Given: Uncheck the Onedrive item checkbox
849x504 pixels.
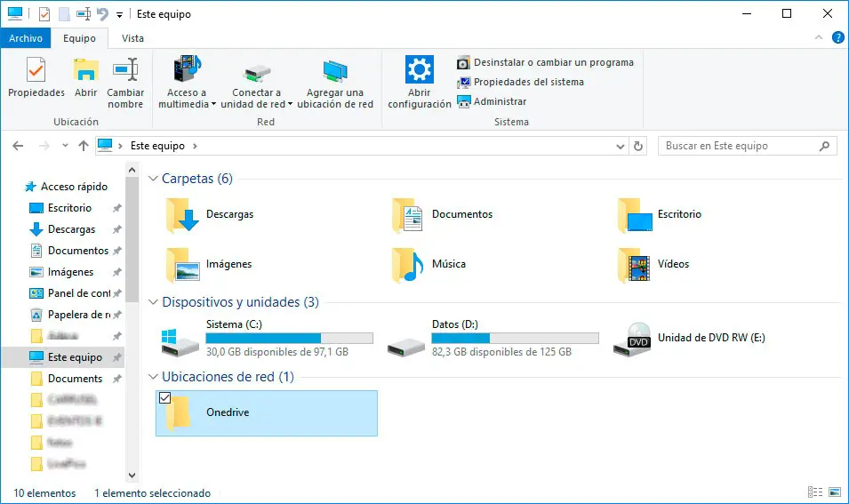Looking at the screenshot, I should click(x=164, y=398).
